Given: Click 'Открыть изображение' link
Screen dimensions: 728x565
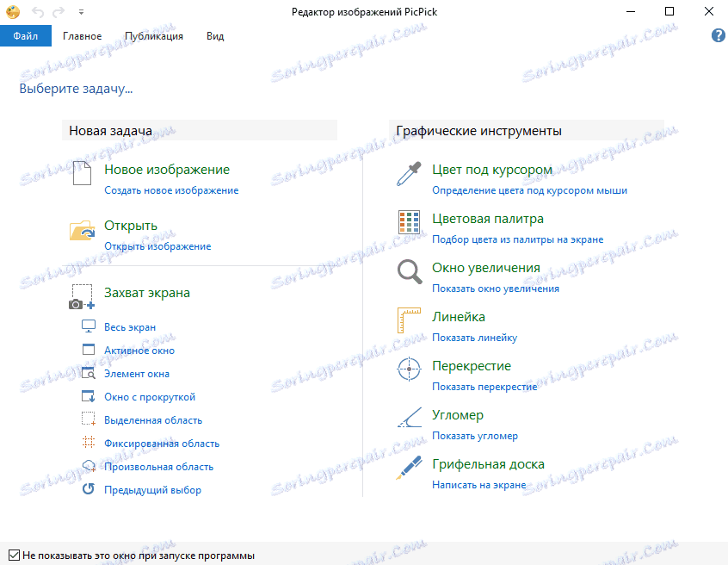Looking at the screenshot, I should pyautogui.click(x=157, y=246).
